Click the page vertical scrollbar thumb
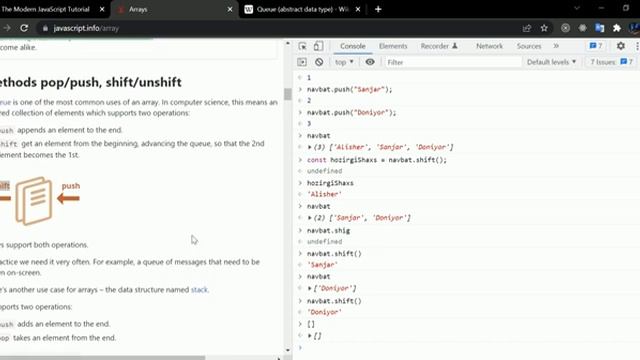The image size is (640, 360). point(288,94)
